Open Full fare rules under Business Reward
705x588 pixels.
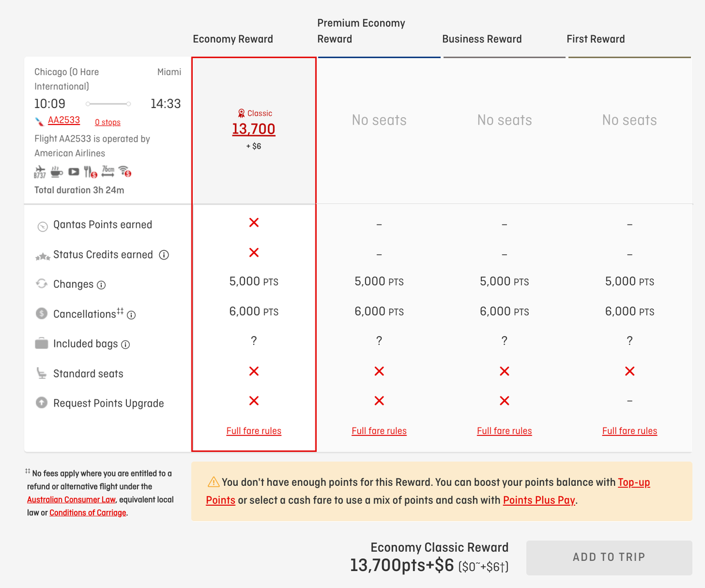coord(504,431)
